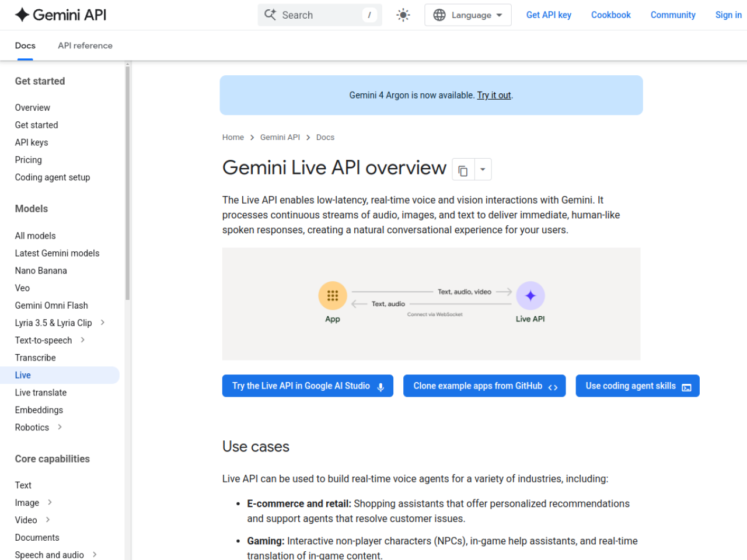Switch to the Docs tab
Screen dimensions: 747x560
tap(25, 45)
